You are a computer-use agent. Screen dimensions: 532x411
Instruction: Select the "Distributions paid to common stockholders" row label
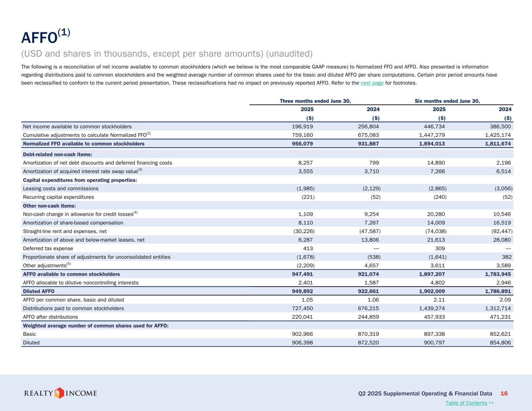[73, 309]
